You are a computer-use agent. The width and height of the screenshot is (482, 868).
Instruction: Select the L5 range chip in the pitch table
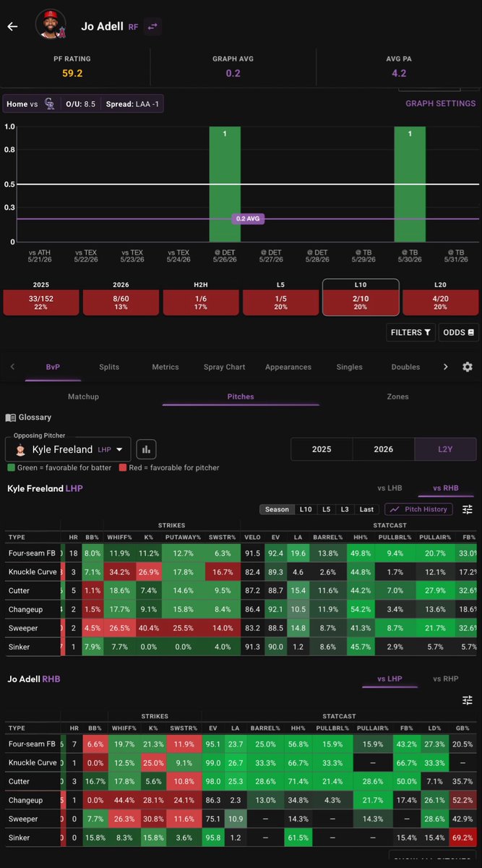327,509
